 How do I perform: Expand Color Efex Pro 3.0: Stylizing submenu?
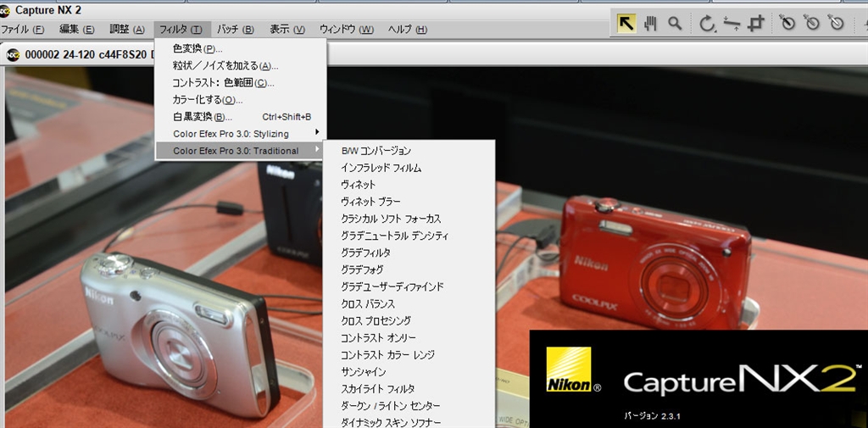coord(240,133)
